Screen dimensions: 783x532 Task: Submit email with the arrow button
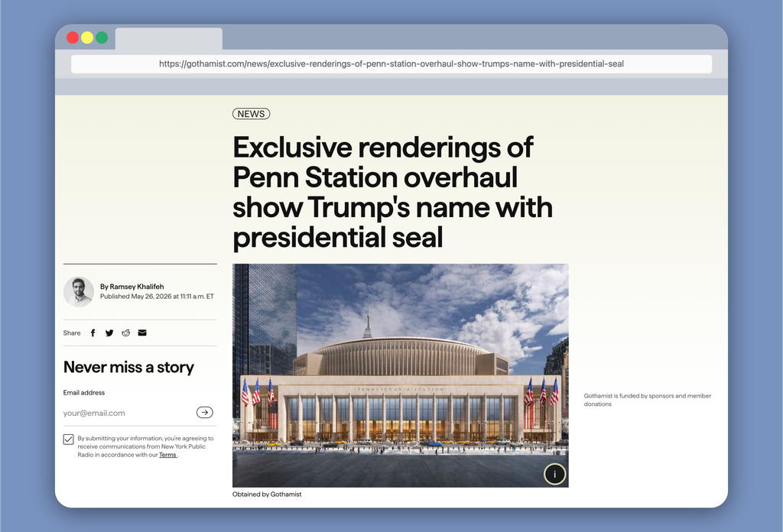205,412
